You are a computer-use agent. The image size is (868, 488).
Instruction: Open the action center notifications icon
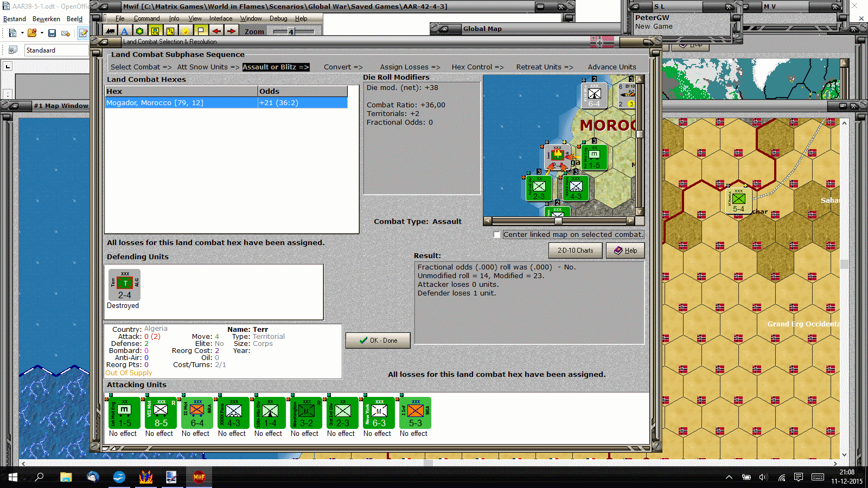(799, 477)
